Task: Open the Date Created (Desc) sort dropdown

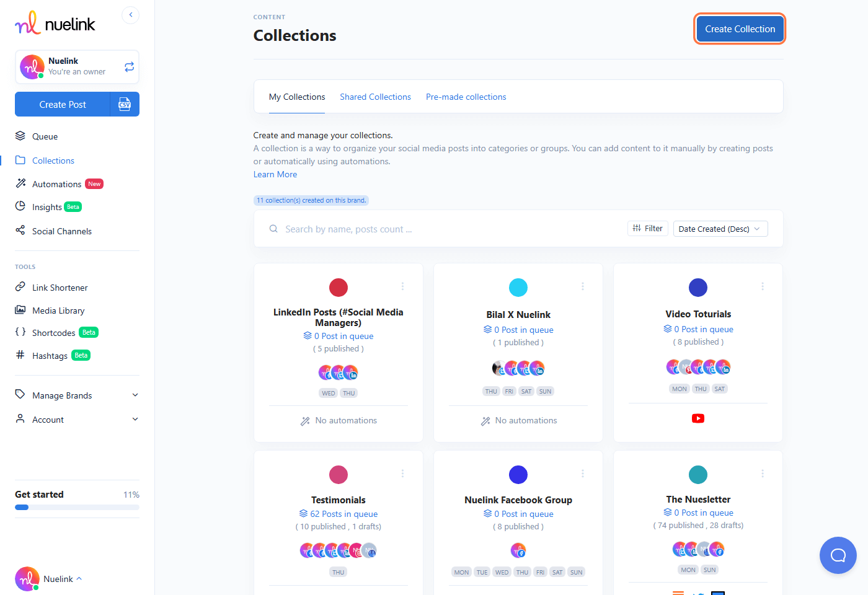Action: 720,229
